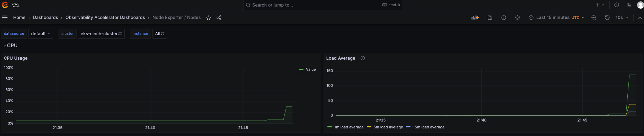Click the Search or jump to field

pyautogui.click(x=323, y=5)
